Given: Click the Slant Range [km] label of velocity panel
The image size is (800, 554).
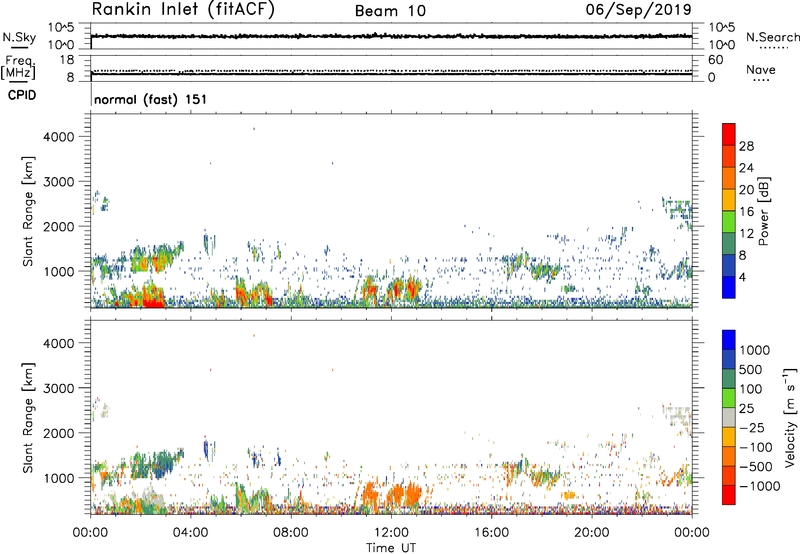Looking at the screenshot, I should 28,418.
